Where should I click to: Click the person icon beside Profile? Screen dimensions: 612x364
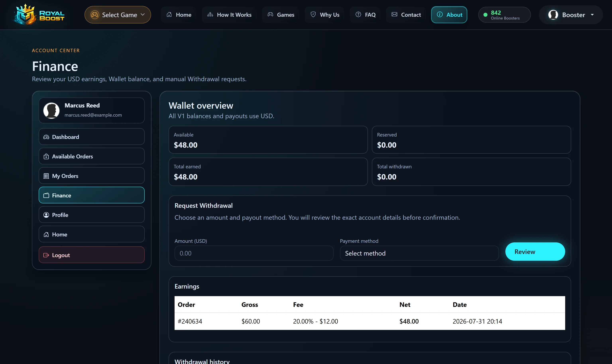(46, 215)
